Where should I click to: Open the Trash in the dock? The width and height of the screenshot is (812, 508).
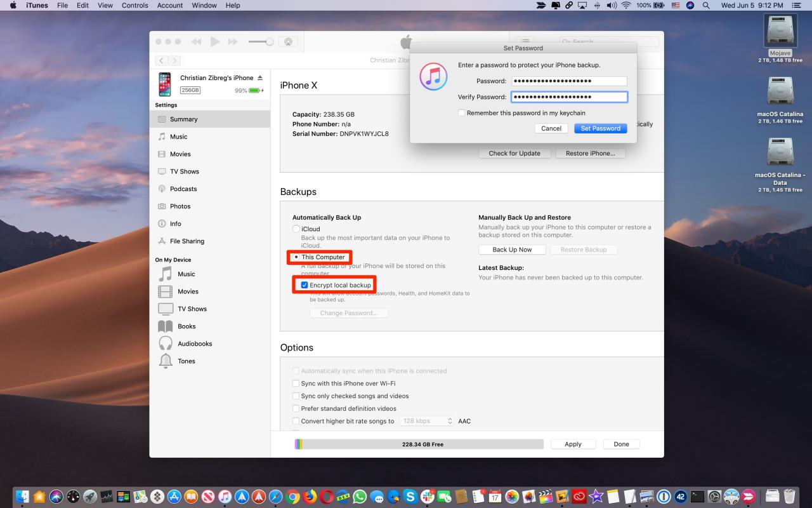pos(789,497)
